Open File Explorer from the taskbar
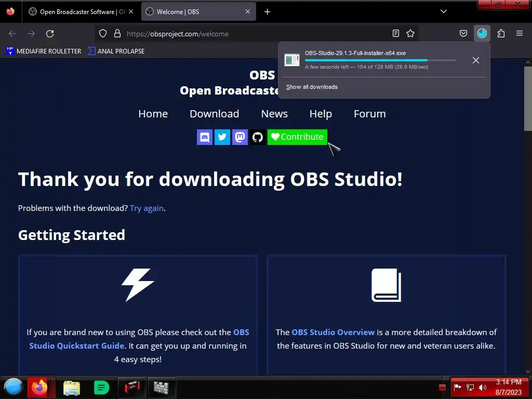Screen dimensions: 532x399 click(x=72, y=388)
